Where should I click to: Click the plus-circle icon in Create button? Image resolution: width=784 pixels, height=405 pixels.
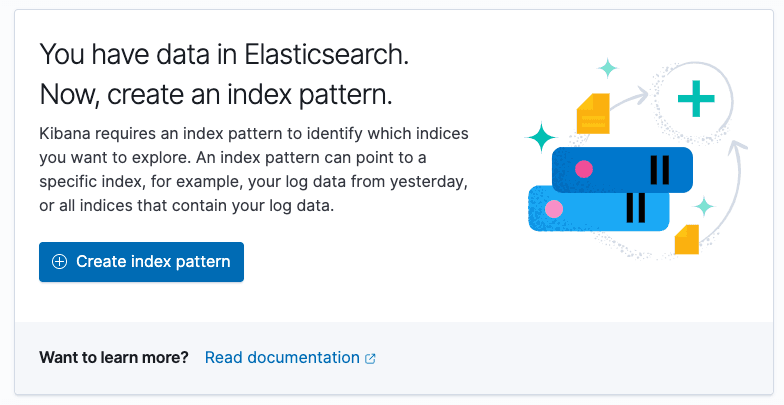pyautogui.click(x=60, y=262)
